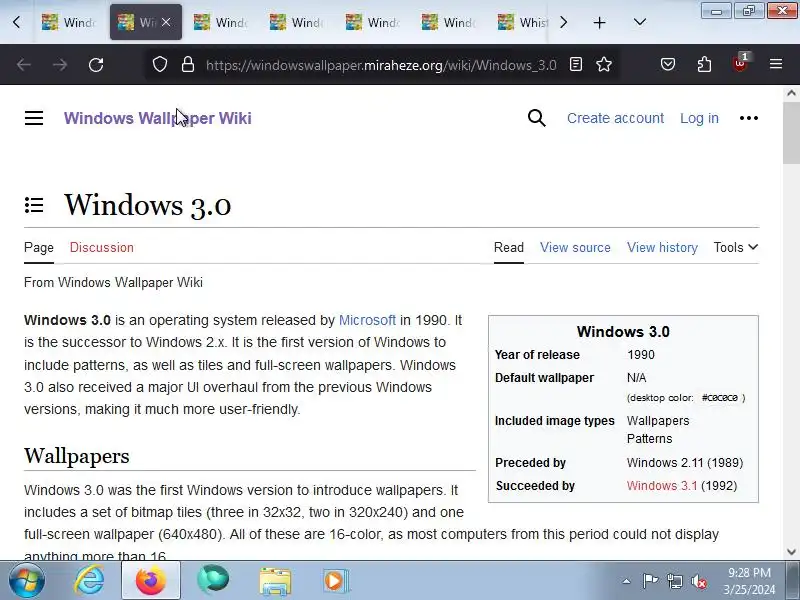
Task: Go back with the browser back arrow
Action: (23, 65)
